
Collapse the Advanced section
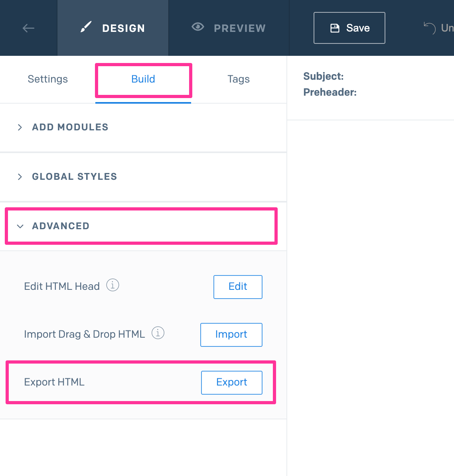61,226
